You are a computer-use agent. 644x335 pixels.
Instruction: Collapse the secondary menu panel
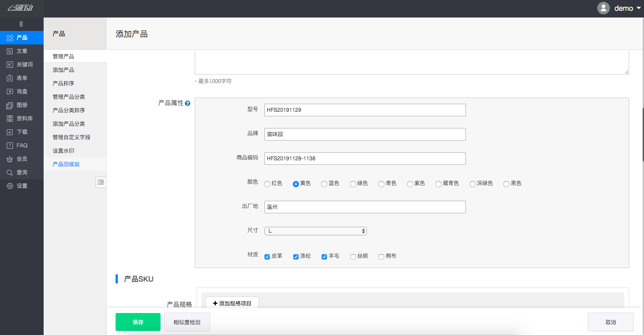tap(101, 182)
